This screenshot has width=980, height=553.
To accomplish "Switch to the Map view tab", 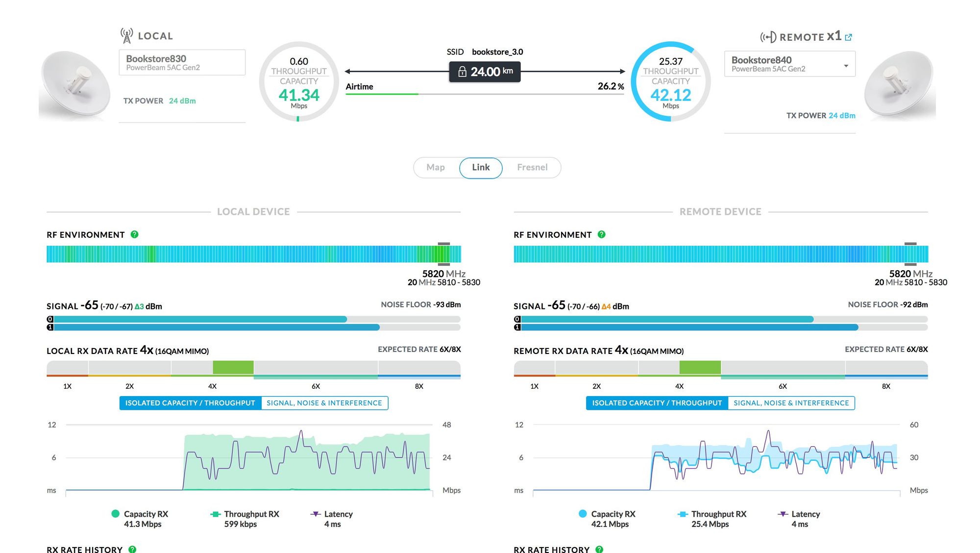I will coord(436,168).
